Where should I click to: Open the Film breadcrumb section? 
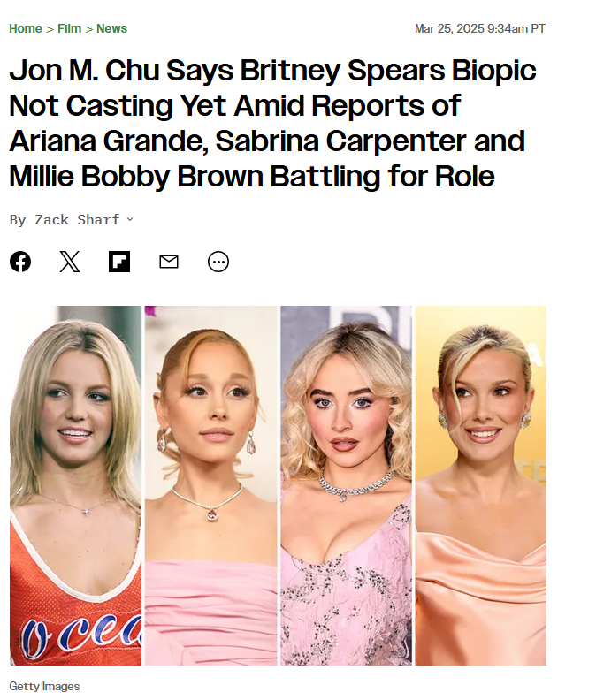[x=69, y=28]
